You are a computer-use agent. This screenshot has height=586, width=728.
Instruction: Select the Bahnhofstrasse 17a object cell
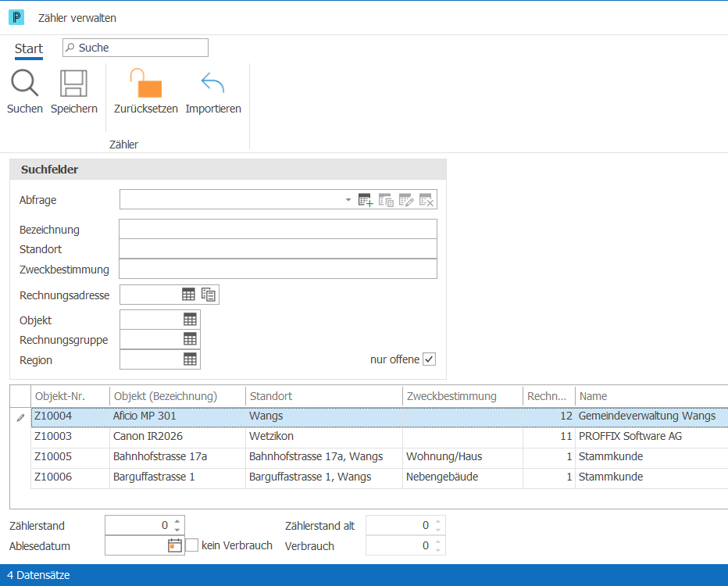(x=178, y=456)
